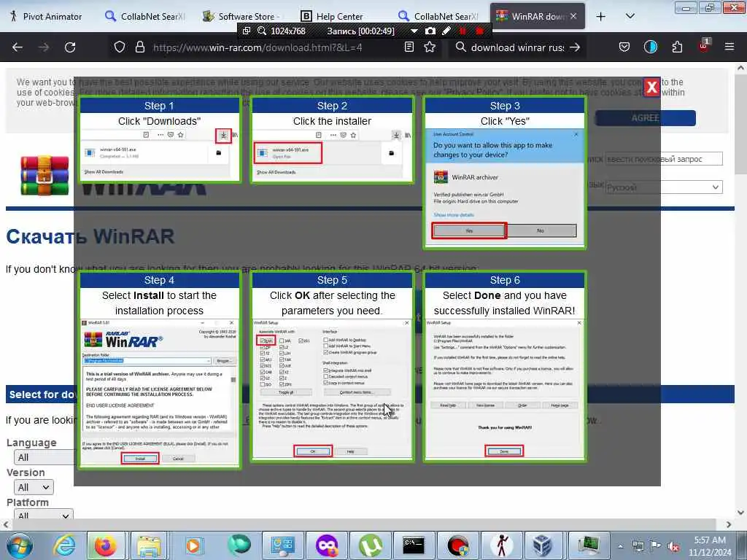
Task: Open the Action Center flag icon
Action: [656, 547]
